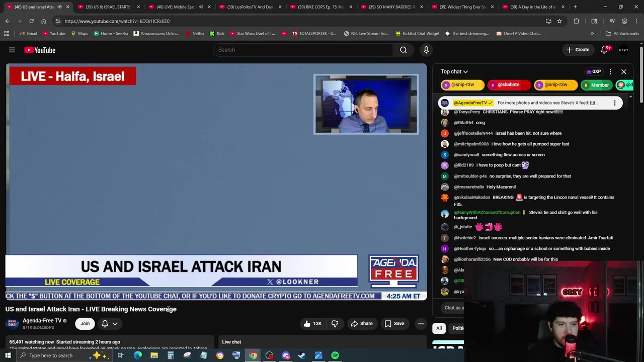This screenshot has width=644, height=362.
Task: Click the Create button
Action: pyautogui.click(x=578, y=50)
